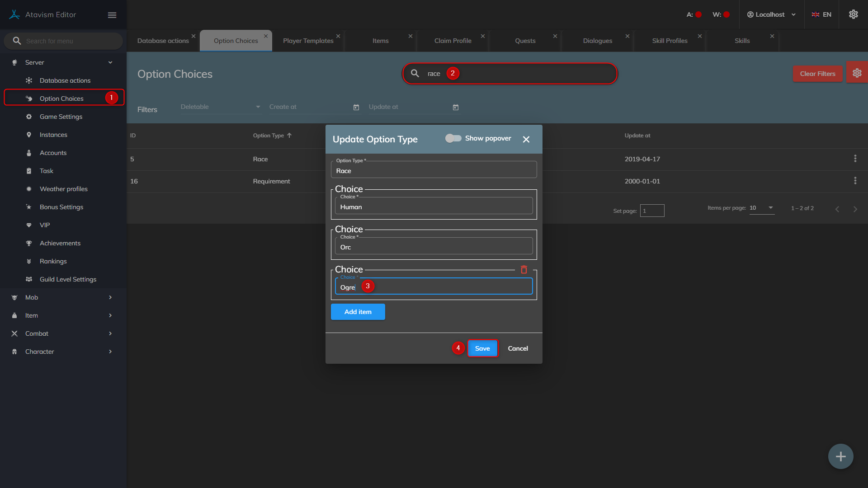
Task: Click the Update at calendar icon
Action: pos(456,108)
